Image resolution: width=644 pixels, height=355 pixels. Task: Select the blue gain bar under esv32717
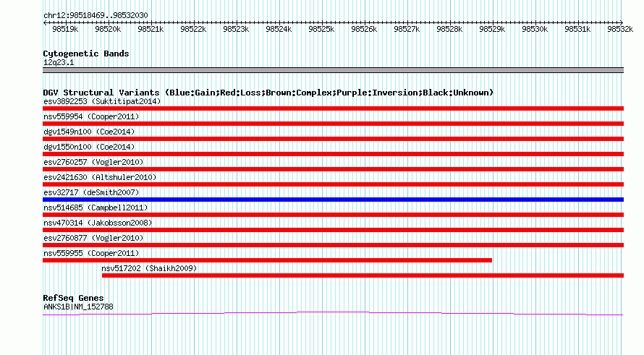[333, 200]
